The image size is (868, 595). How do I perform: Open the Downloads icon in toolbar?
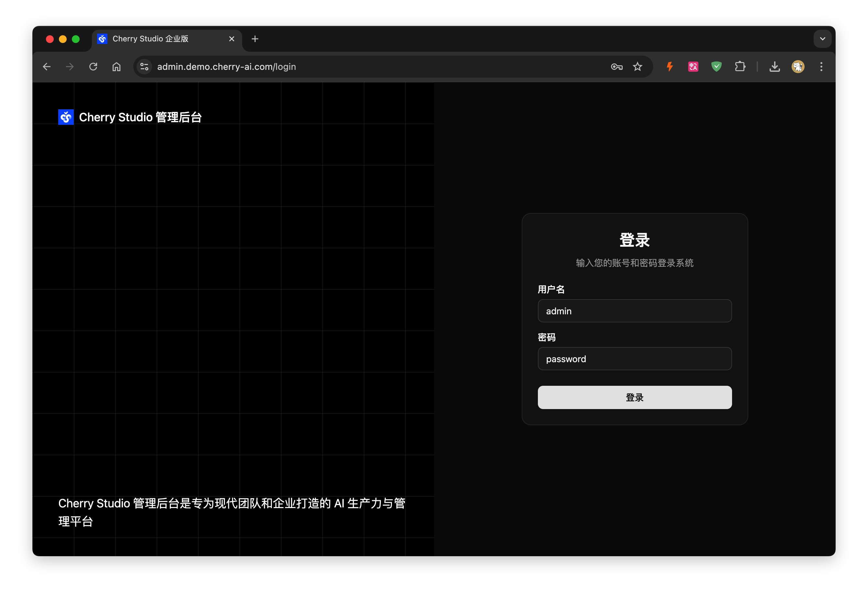[x=774, y=66]
